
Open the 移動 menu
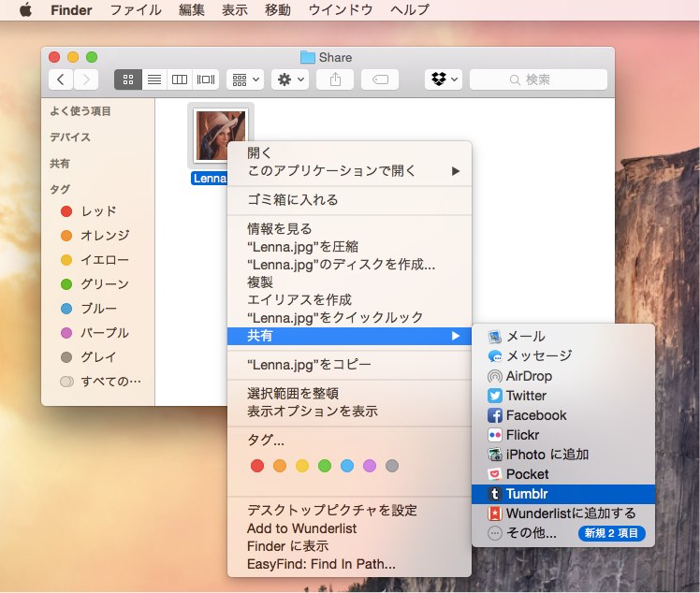pos(278,9)
